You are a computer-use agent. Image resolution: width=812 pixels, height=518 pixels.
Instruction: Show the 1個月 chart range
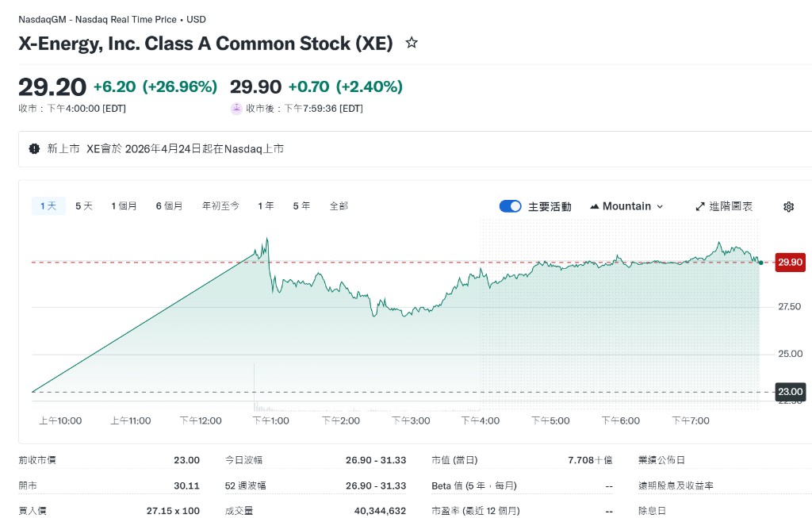point(124,206)
